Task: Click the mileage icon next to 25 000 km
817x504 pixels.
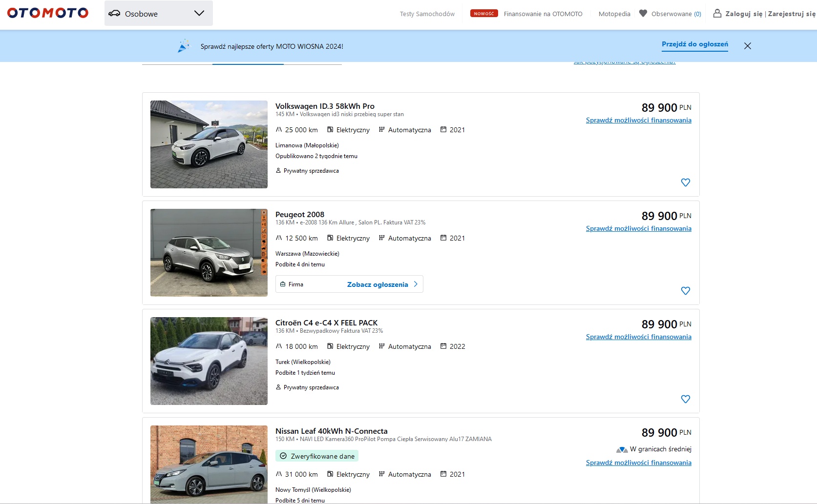Action: point(279,129)
